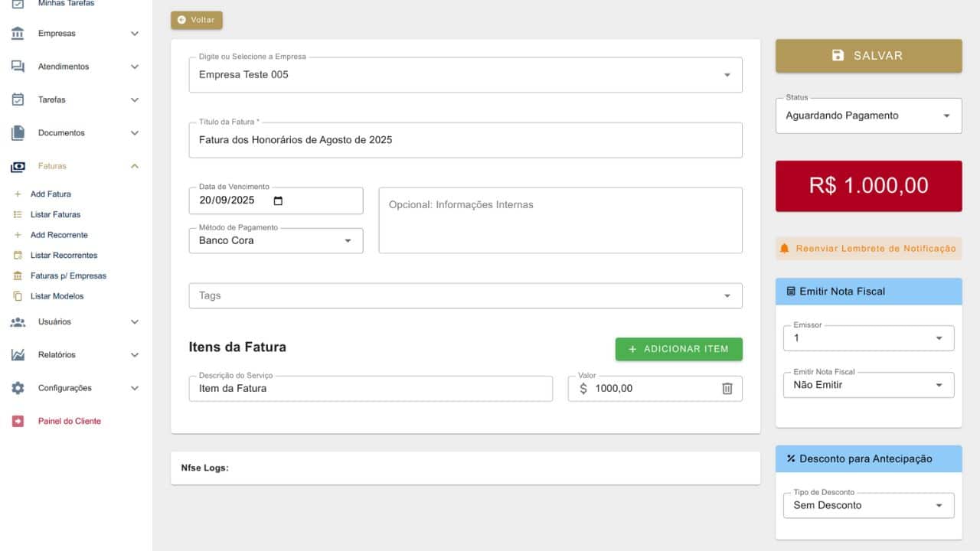Click the Empresas bank icon in sidebar
This screenshot has height=551, width=980.
tap(18, 34)
